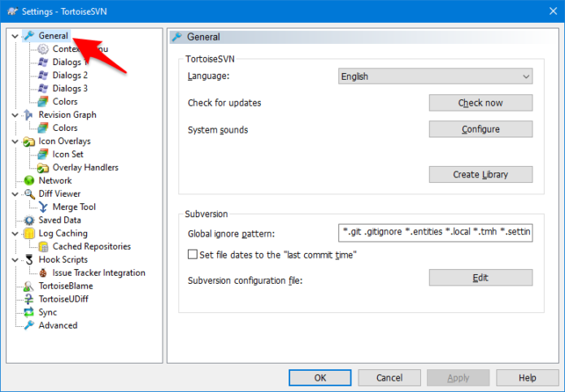Screen dimensions: 565x392
Task: Click the Revision Graph branch icon
Action: (x=29, y=115)
